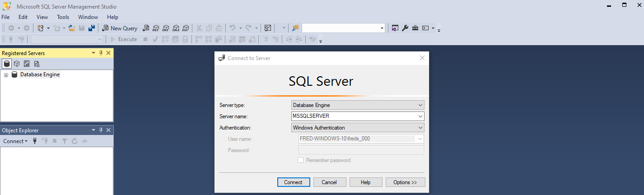Viewport: 644px width, 195px height.
Task: Toggle the Remember password checkbox
Action: point(300,160)
